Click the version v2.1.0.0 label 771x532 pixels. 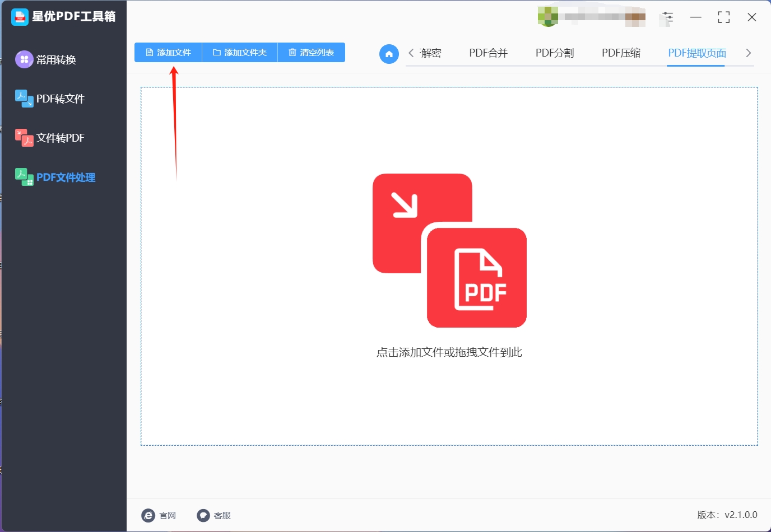pos(727,515)
